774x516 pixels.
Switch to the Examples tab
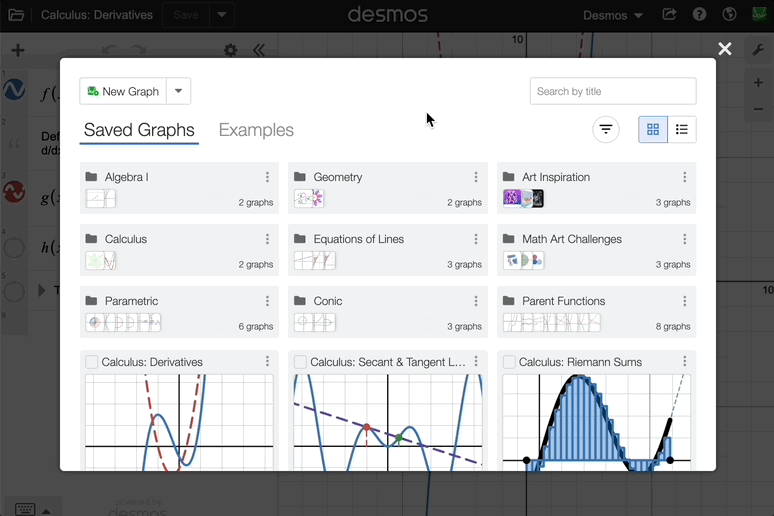tap(256, 130)
